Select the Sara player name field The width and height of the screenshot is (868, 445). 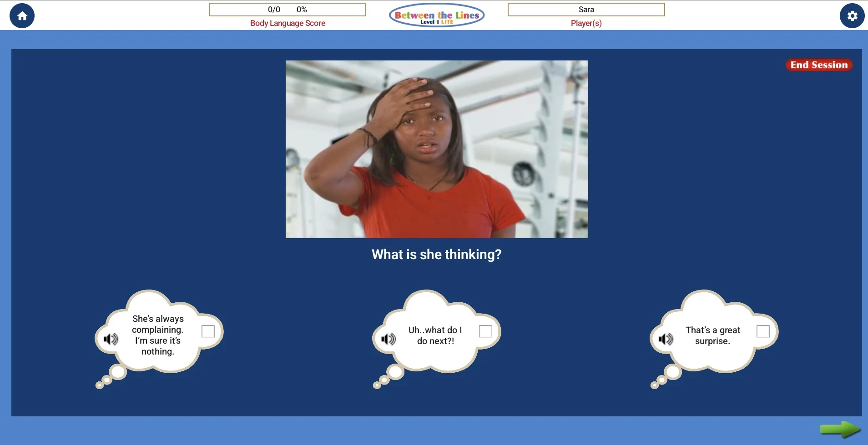click(586, 10)
